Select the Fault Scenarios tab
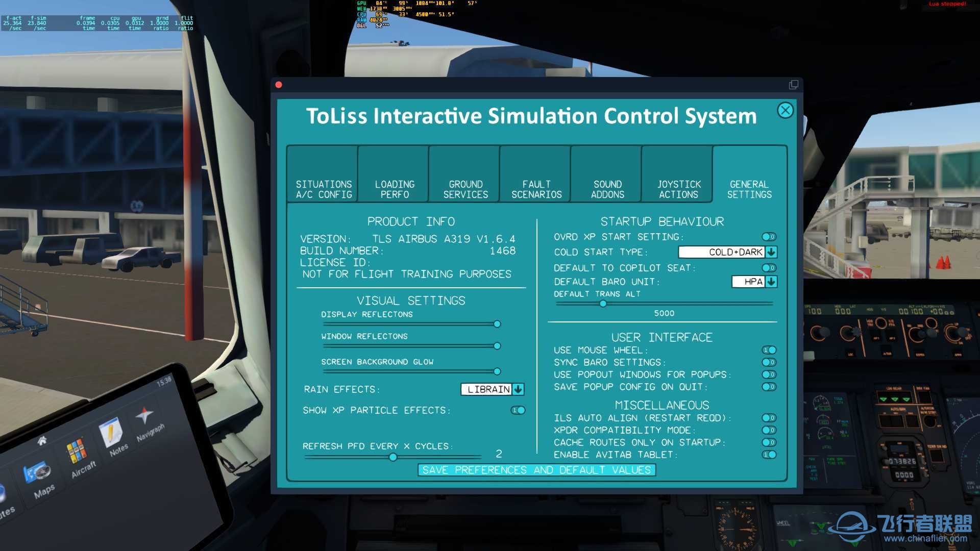980x551 pixels. tap(536, 174)
